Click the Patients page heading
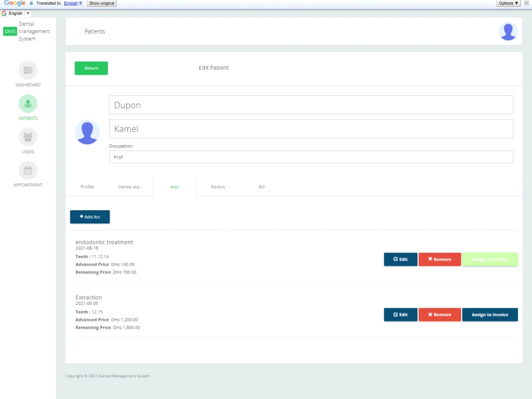Image resolution: width=532 pixels, height=399 pixels. click(95, 31)
